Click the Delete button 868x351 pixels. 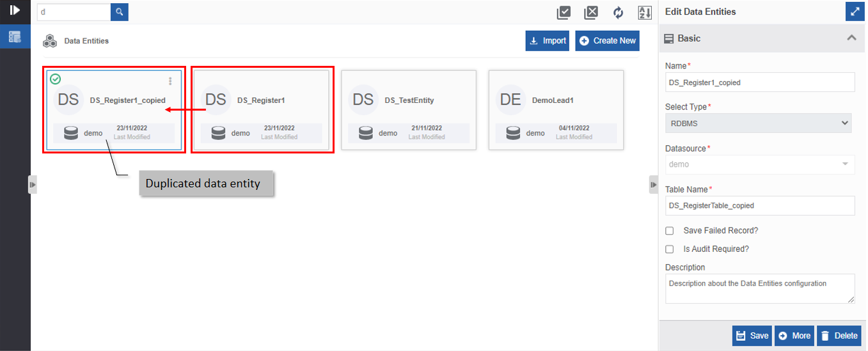point(839,336)
